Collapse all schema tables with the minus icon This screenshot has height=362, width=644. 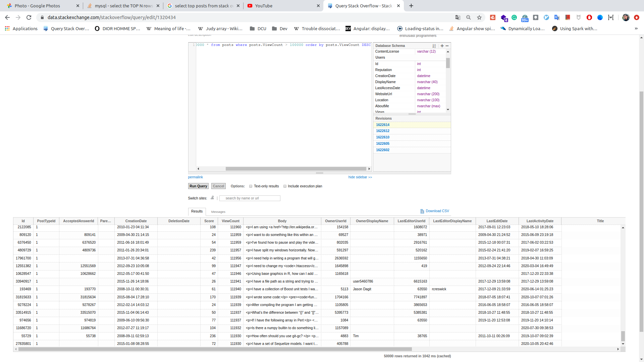(x=447, y=46)
